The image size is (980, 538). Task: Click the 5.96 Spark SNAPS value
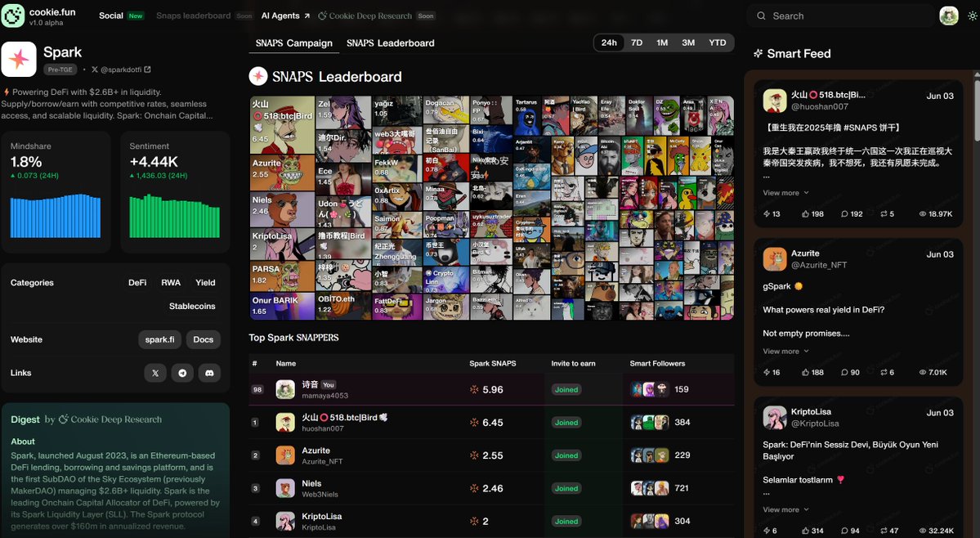pos(493,390)
